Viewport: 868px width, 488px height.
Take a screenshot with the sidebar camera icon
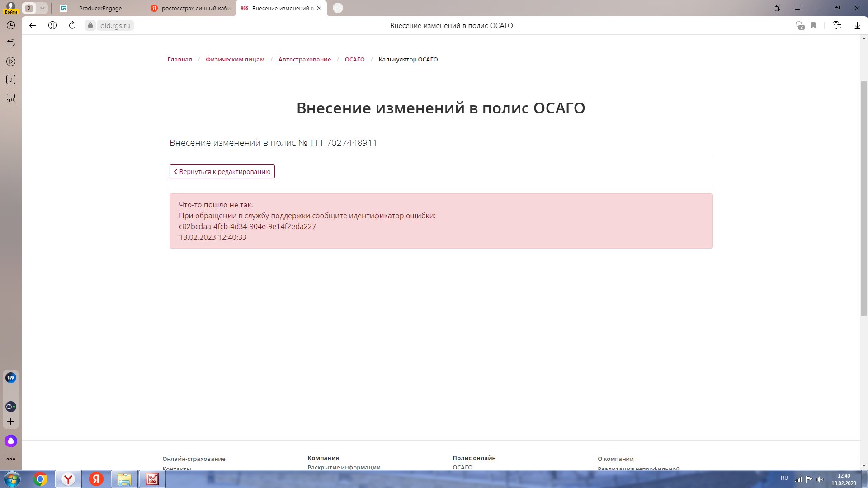click(11, 98)
